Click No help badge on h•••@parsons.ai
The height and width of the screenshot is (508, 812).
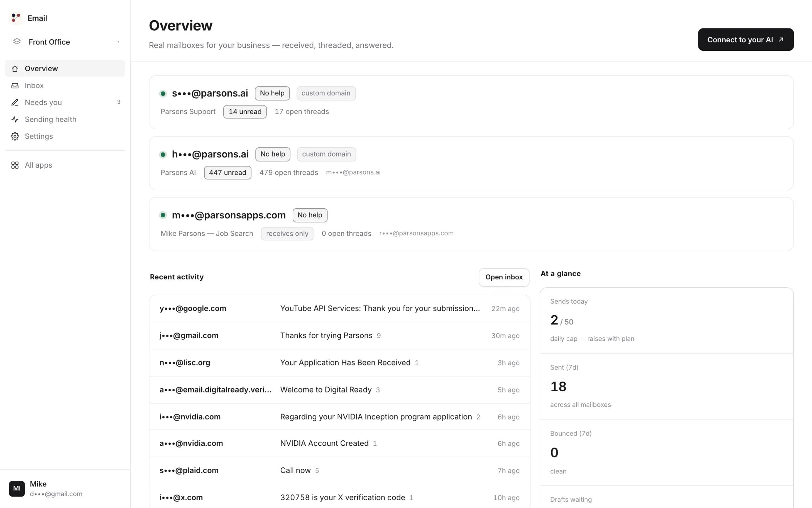pos(273,154)
